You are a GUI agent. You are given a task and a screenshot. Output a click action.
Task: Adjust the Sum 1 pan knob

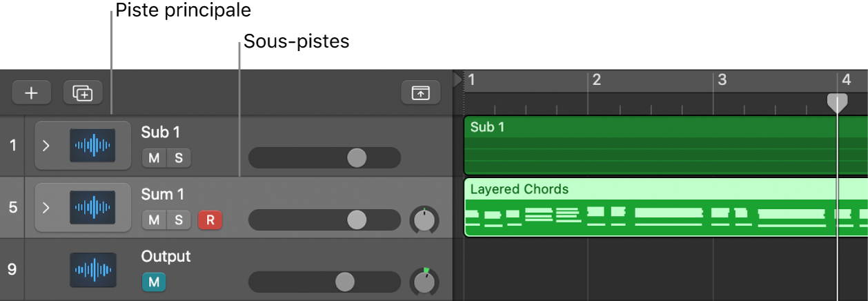click(424, 220)
